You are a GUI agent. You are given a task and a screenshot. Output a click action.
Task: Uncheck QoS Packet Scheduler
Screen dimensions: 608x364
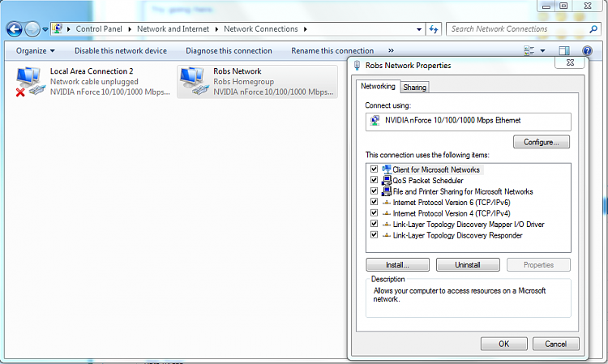[374, 180]
